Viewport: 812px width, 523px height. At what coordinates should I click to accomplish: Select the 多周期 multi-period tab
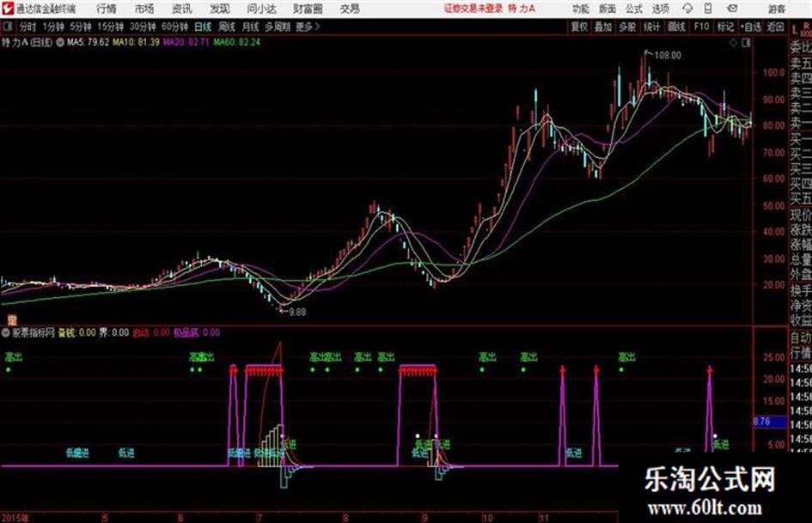coord(278,27)
